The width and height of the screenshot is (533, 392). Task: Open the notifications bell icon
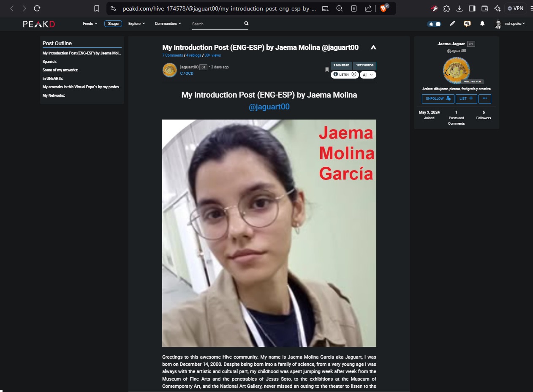[482, 24]
